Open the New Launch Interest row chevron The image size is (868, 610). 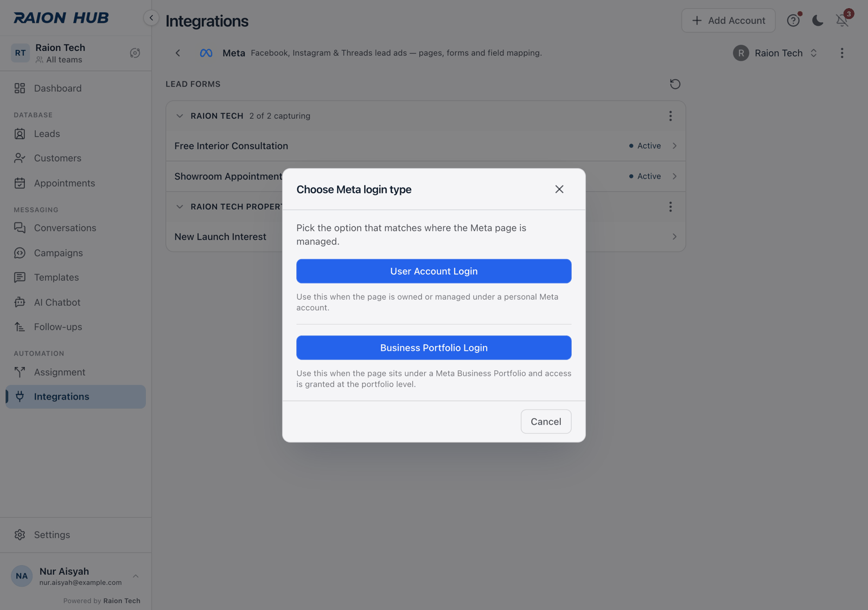[x=674, y=236]
